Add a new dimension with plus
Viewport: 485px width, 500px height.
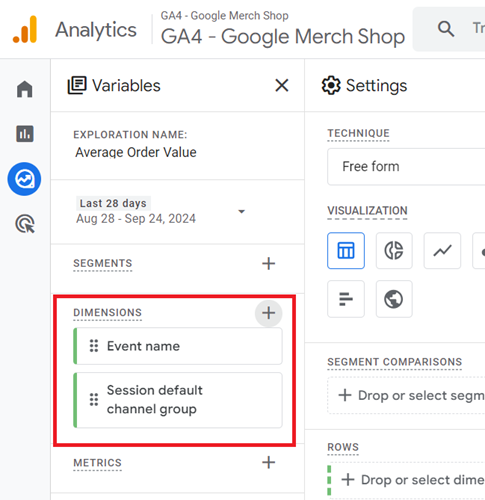[x=268, y=313]
